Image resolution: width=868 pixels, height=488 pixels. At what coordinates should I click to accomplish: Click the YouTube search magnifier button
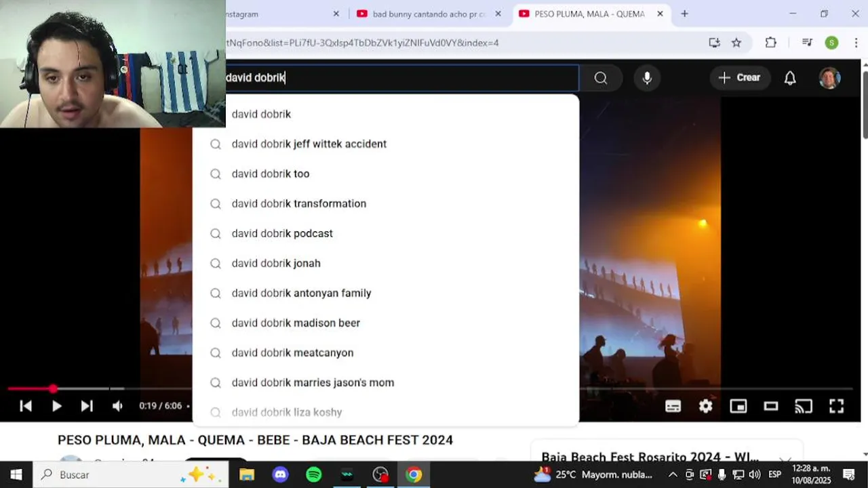601,78
